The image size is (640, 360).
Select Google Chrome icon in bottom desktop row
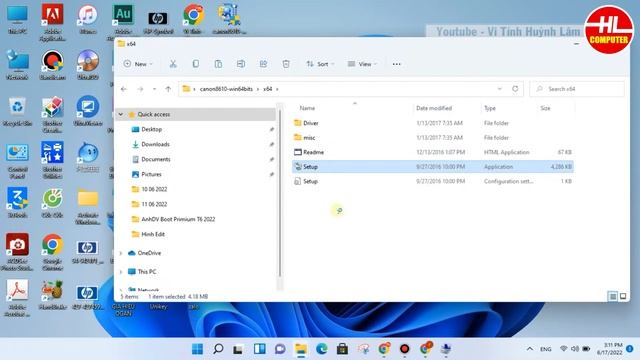[x=52, y=252]
